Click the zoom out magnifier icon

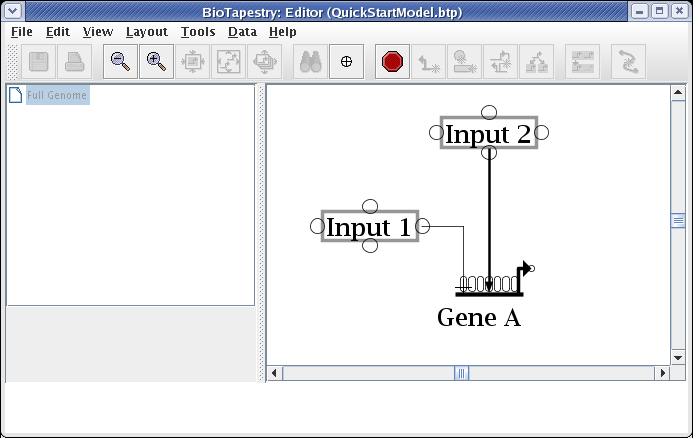coord(120,62)
